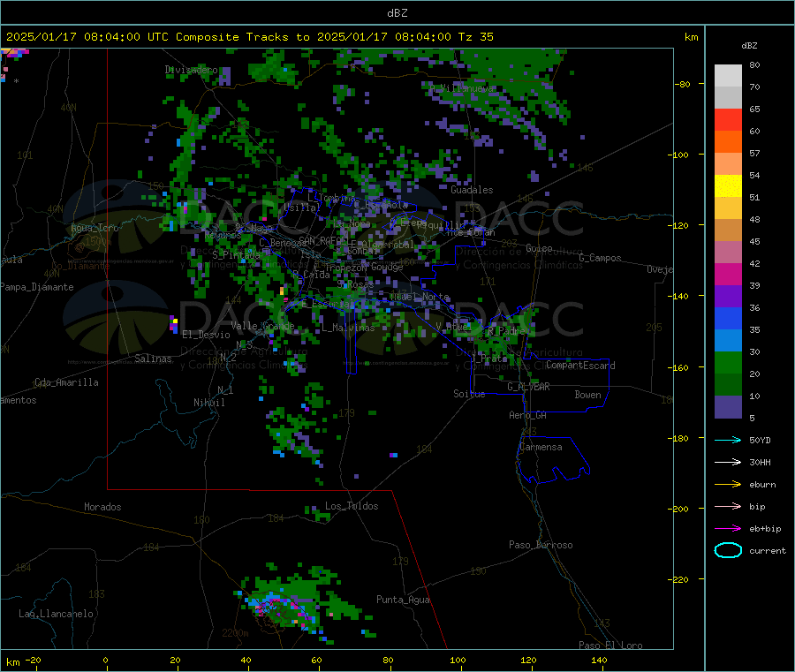The height and width of the screenshot is (672, 795).
Task: Pick the light blue 30-35 dBZ swatch
Action: (x=728, y=341)
